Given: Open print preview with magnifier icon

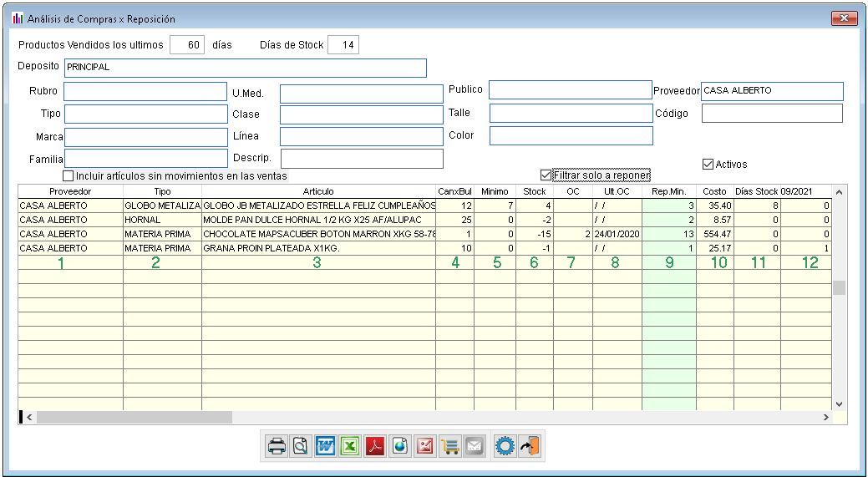Looking at the screenshot, I should [x=299, y=446].
